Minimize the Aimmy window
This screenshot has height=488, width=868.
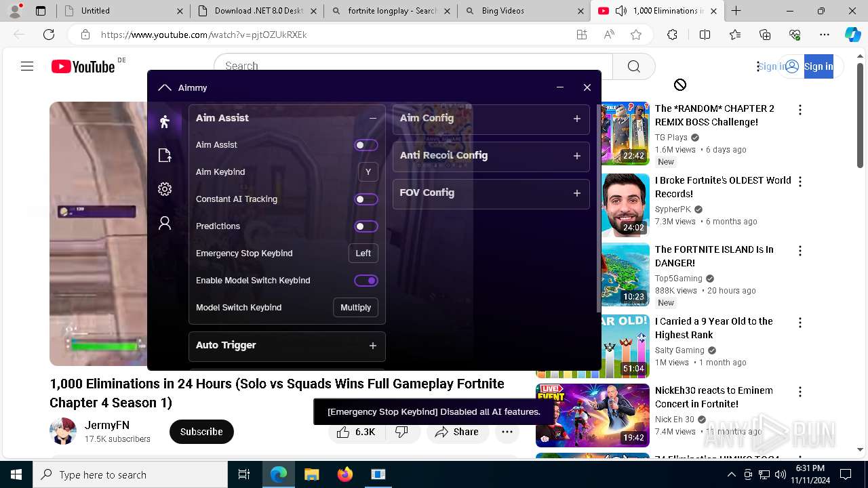(560, 87)
